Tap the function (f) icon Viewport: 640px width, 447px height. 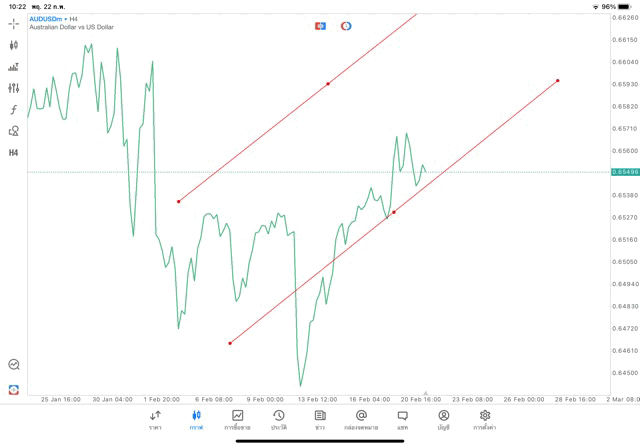(x=14, y=110)
